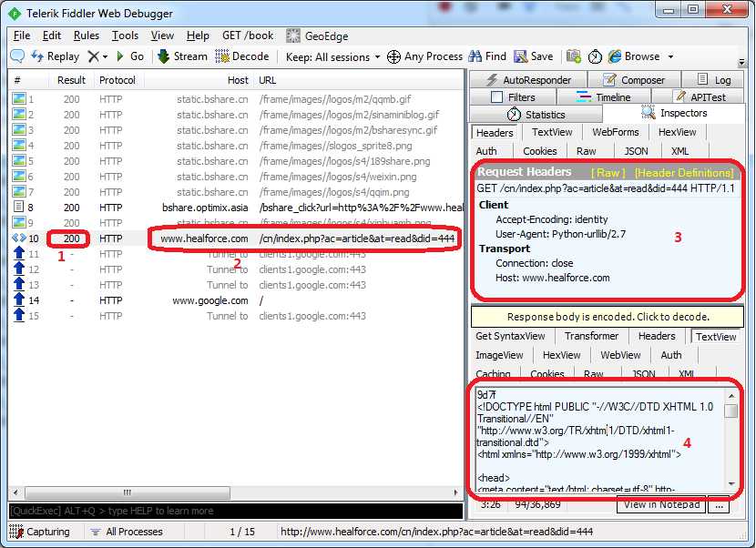This screenshot has width=756, height=548.
Task: Open the Browse dropdown arrow
Action: [x=670, y=56]
